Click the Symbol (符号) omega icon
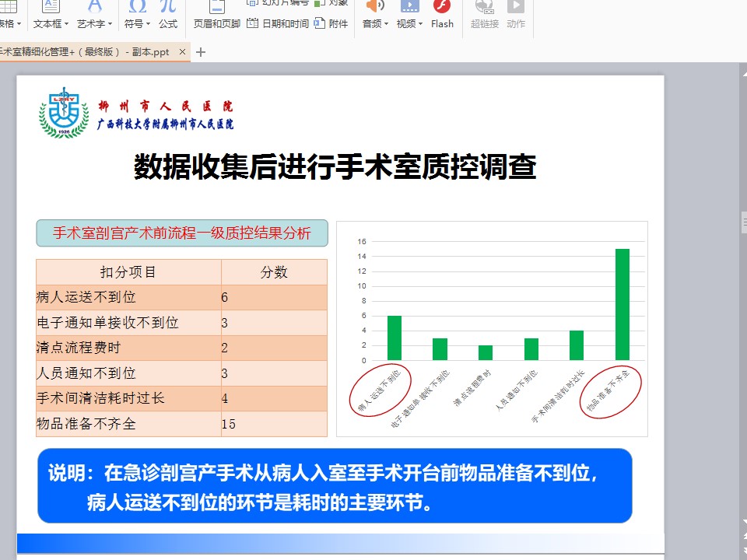The image size is (747, 560). 138,6
